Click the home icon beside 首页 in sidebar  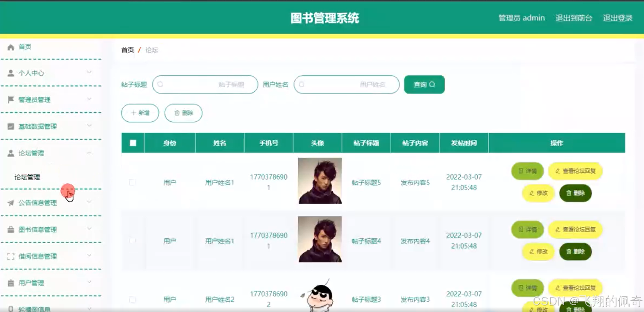coord(11,47)
